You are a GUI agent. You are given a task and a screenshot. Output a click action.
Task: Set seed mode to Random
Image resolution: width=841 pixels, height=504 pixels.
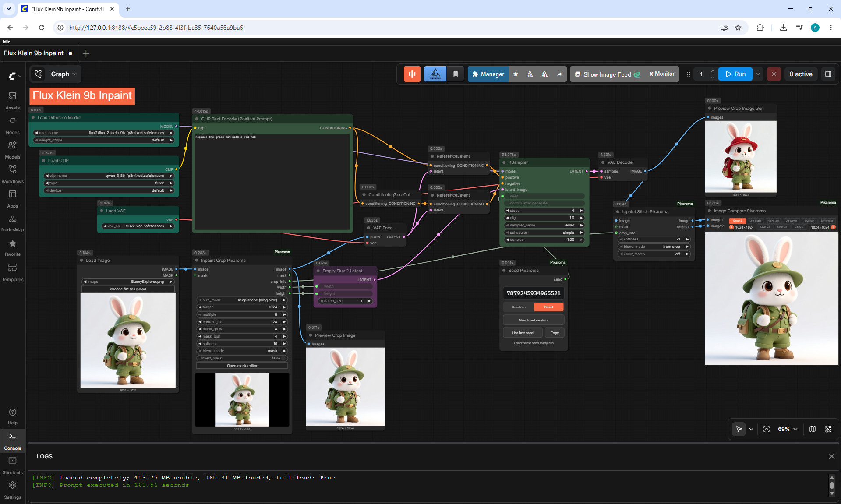click(519, 307)
